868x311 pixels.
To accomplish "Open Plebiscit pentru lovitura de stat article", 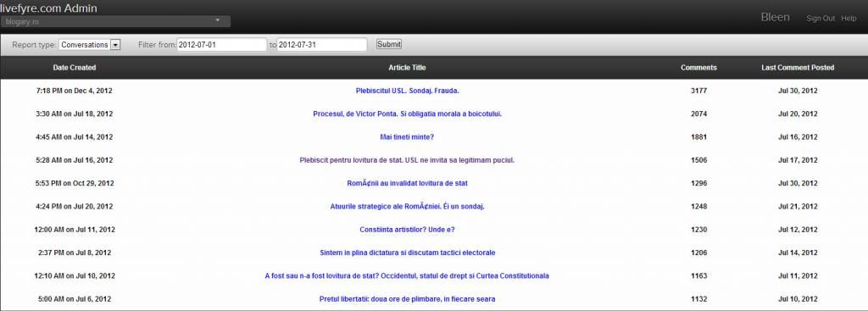I will point(407,160).
